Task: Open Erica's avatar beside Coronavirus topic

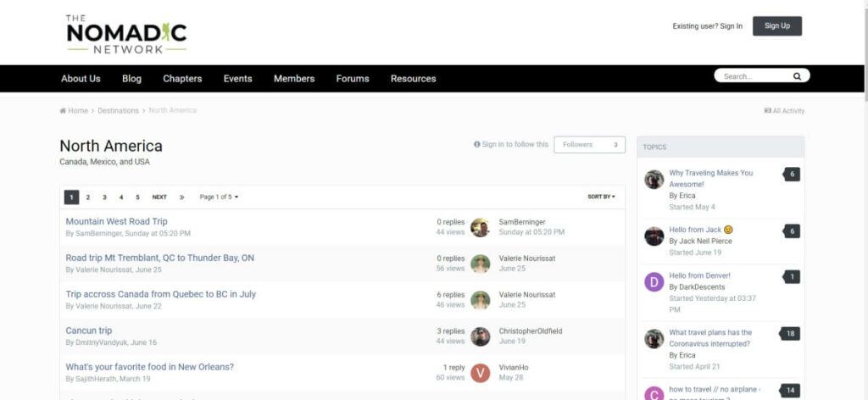Action: (654, 339)
